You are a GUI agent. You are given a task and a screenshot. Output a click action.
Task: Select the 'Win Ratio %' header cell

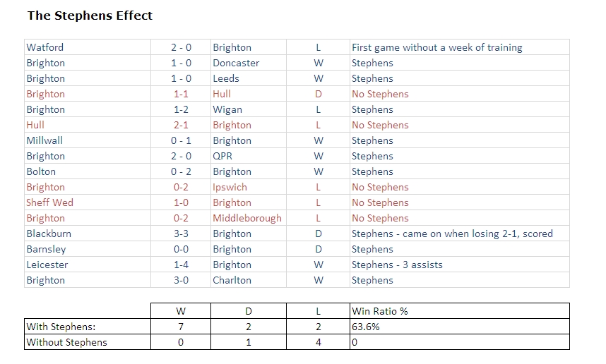click(460, 311)
